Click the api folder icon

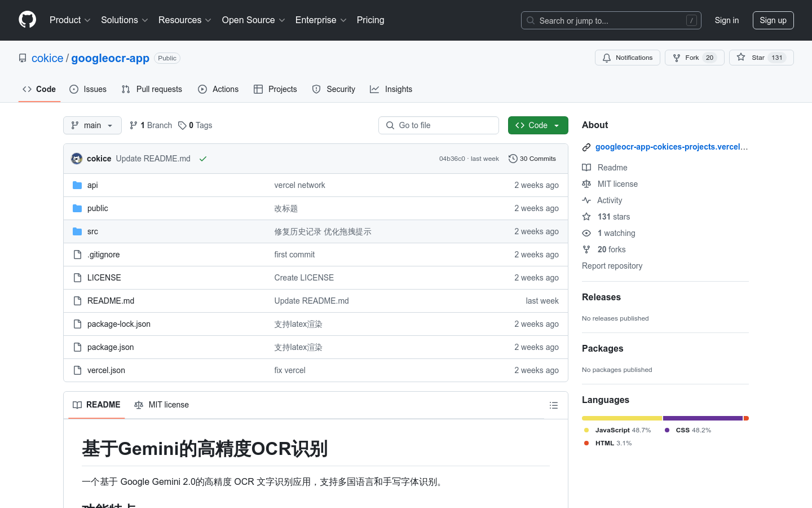click(77, 185)
